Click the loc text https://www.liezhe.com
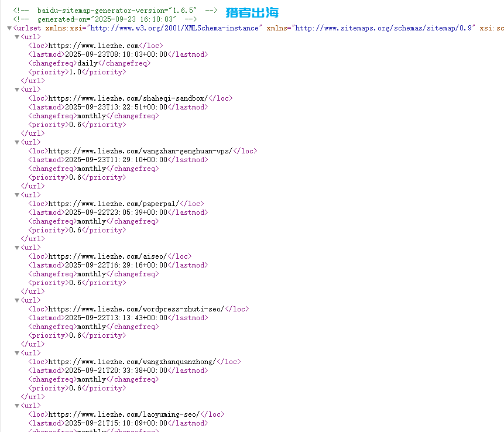 [x=94, y=46]
